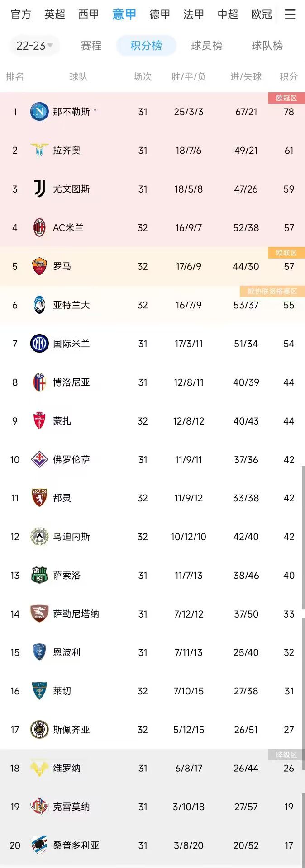Select the 球队榜 team rankings tab
This screenshot has width=305, height=868.
(x=267, y=46)
